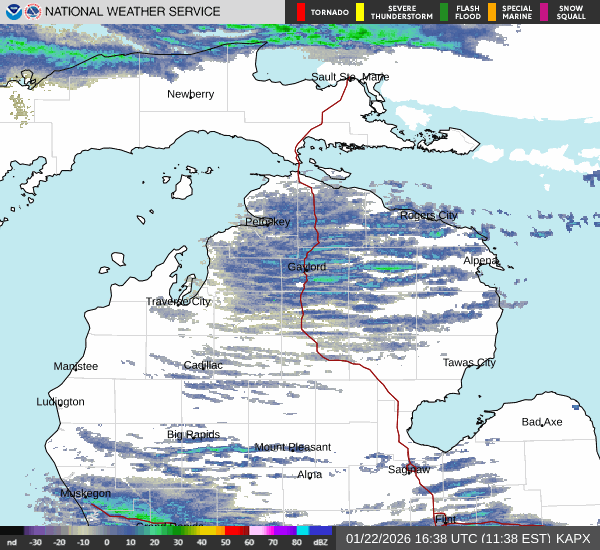The image size is (600, 550).
Task: Click the orange Special Marine legend marker
Action: click(491, 12)
